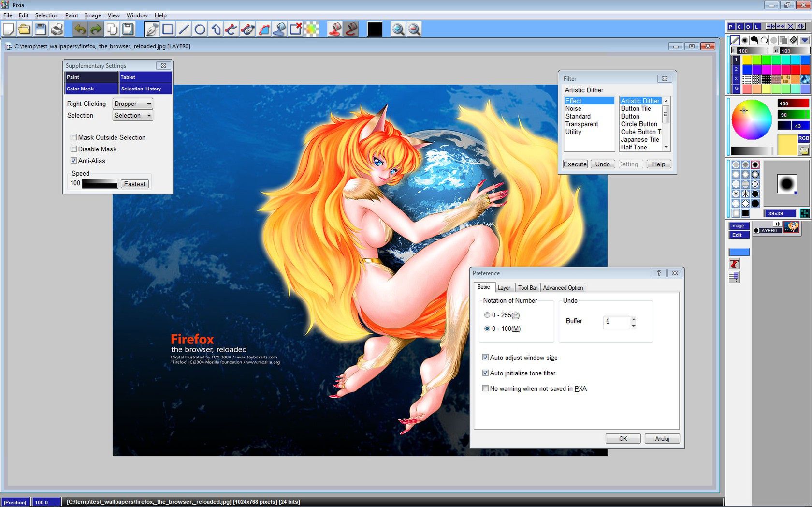This screenshot has width=812, height=507.
Task: Paste using the clipboard toolbar icon
Action: (128, 30)
